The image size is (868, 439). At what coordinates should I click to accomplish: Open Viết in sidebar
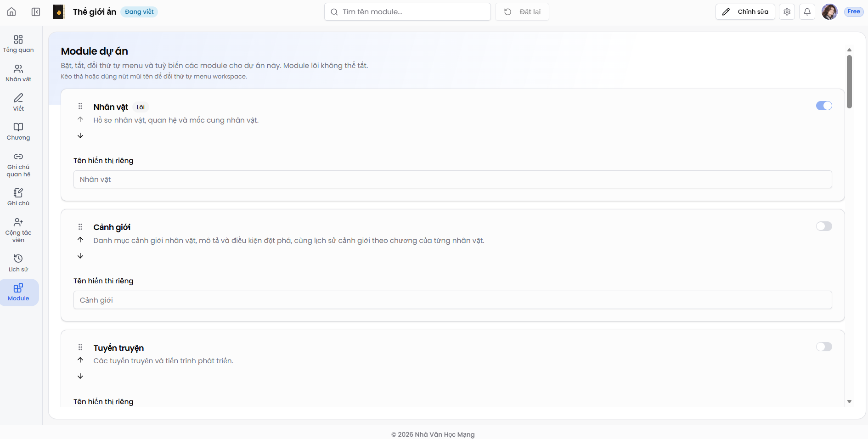(18, 102)
